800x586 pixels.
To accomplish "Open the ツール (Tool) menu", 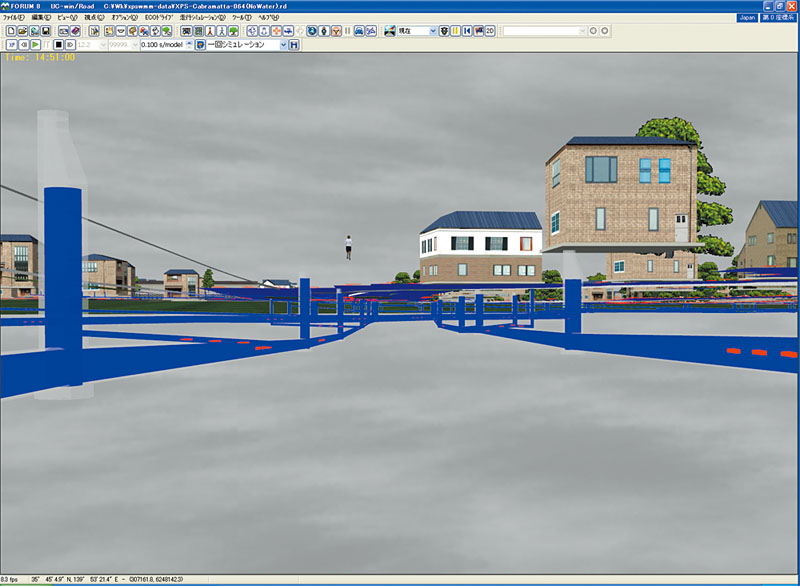I will coord(241,18).
